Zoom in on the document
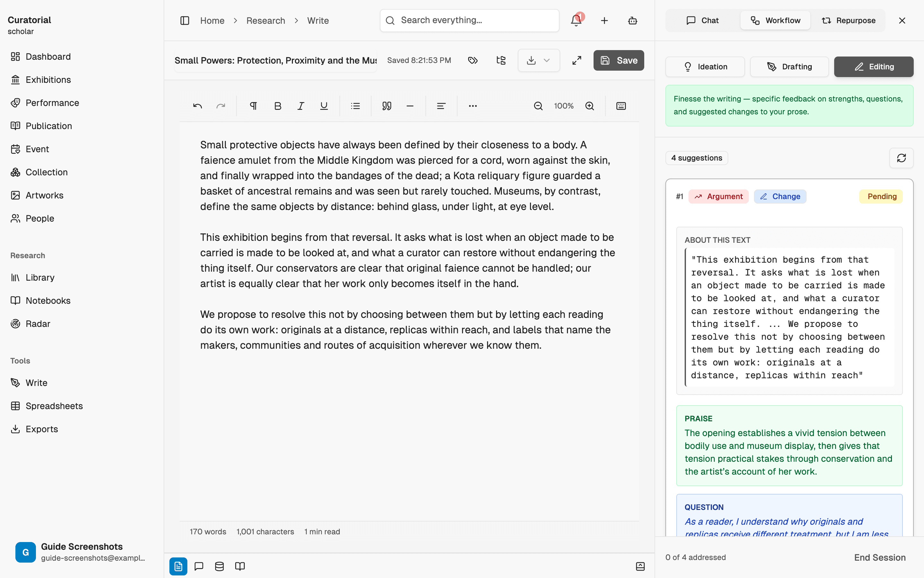Screen dimensions: 924x578 589,106
